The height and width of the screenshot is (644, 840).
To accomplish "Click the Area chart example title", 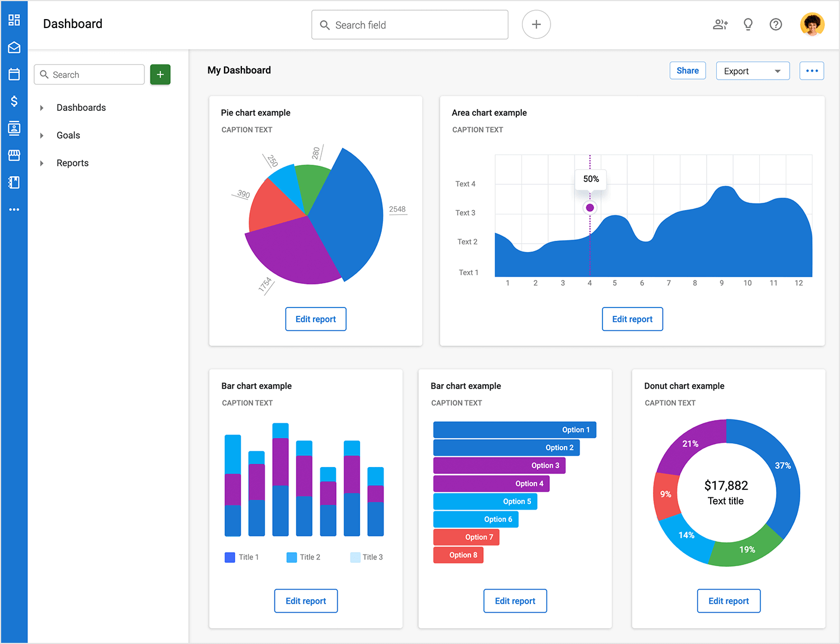I will tap(489, 113).
